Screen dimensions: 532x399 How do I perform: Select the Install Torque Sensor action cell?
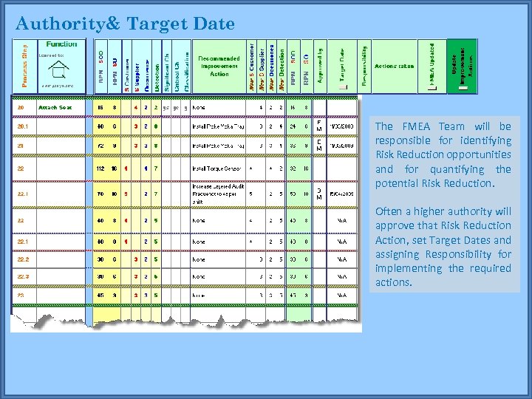click(x=218, y=168)
